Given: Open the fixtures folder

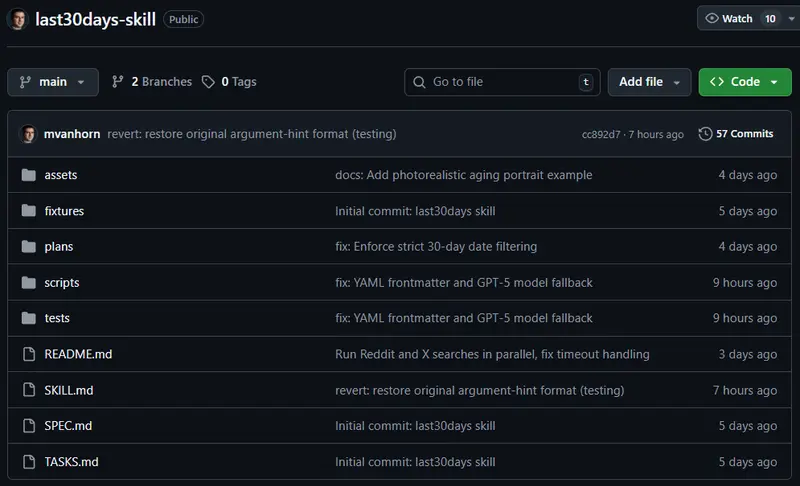Looking at the screenshot, I should coord(64,211).
